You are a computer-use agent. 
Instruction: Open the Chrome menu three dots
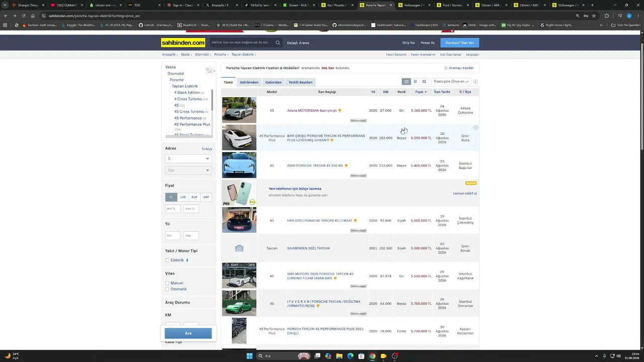click(x=638, y=16)
